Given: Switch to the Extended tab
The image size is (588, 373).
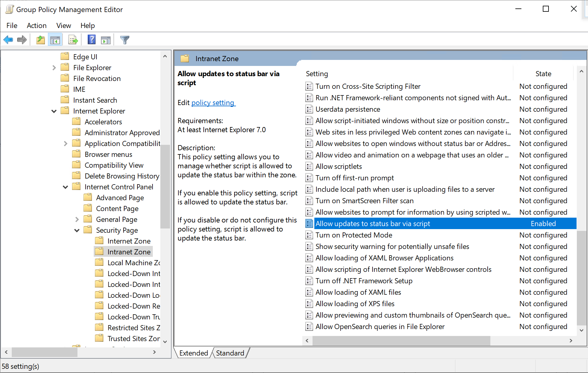Looking at the screenshot, I should (193, 353).
